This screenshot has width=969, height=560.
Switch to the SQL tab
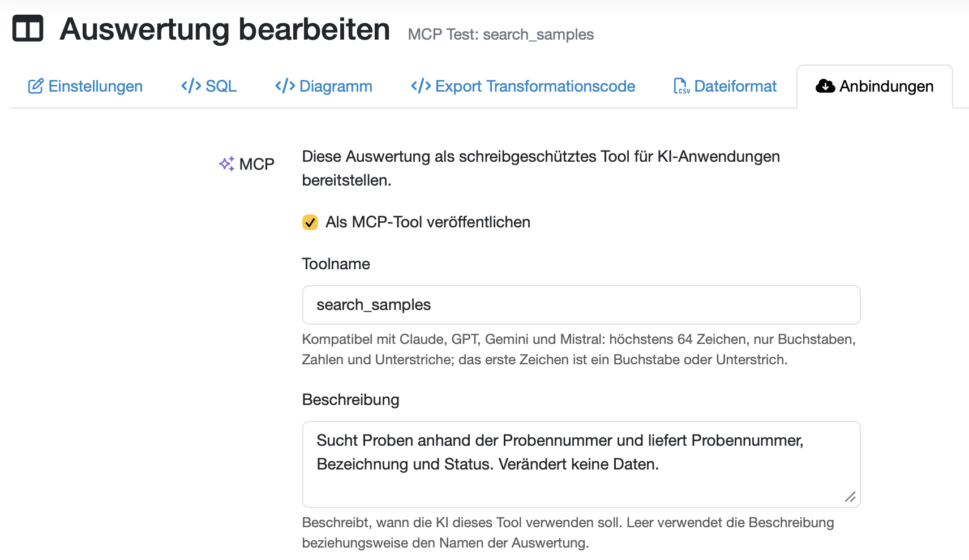[x=209, y=86]
